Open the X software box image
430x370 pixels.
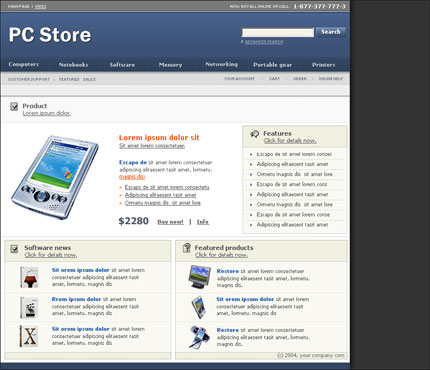[x=29, y=336]
